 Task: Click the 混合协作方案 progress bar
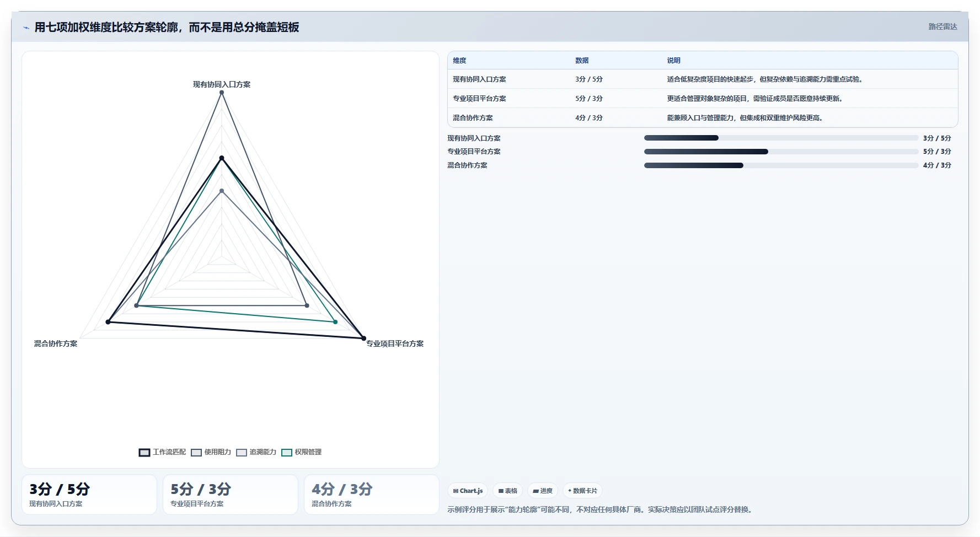[781, 165]
